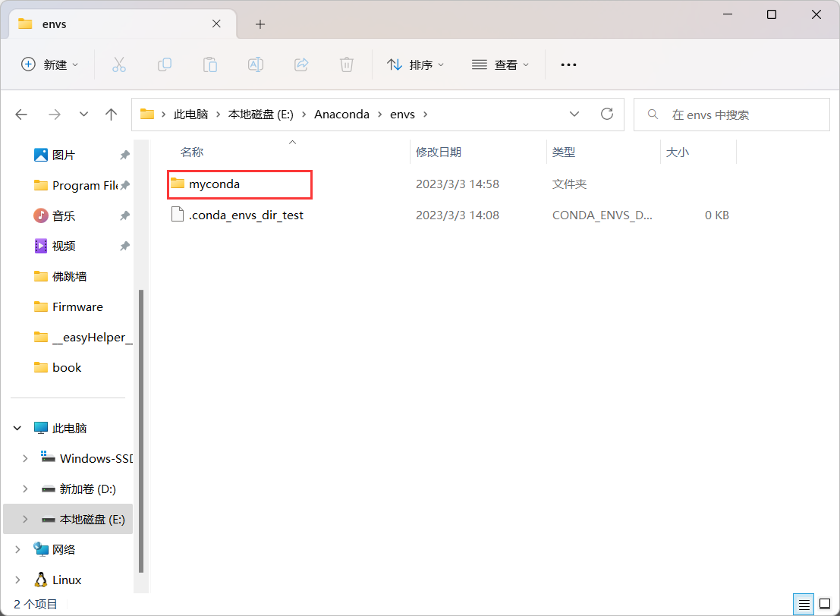Collapse the 此电脑 tree node

coord(17,428)
